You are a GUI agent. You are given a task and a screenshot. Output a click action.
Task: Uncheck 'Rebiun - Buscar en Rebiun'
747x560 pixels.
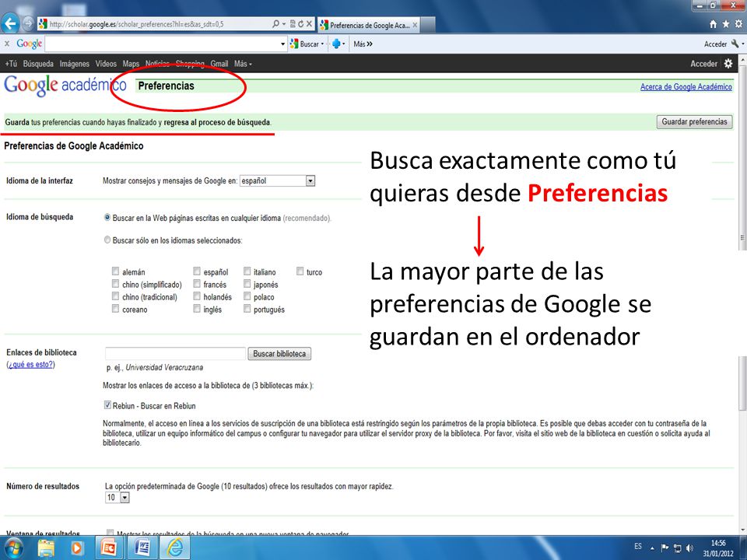(x=107, y=405)
